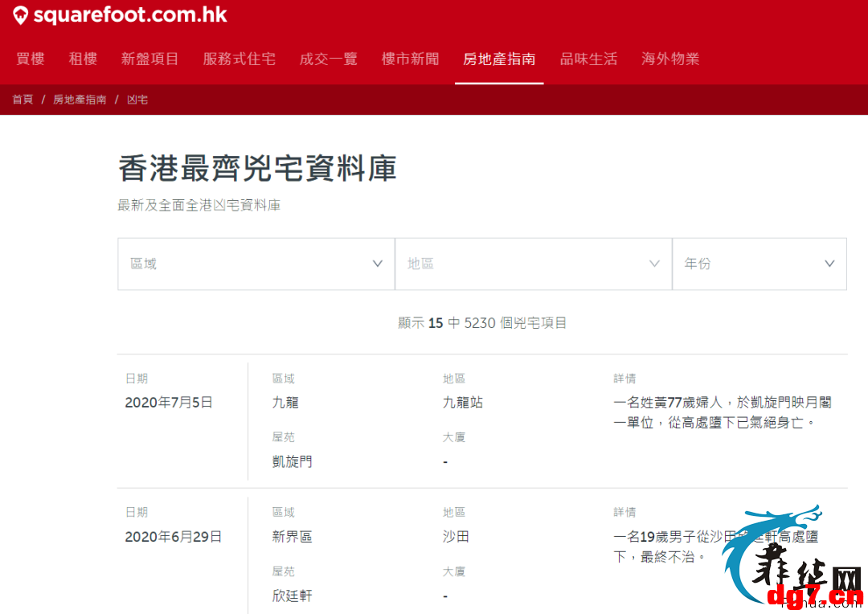Open the 年份 year dropdown
Image resolution: width=868 pixels, height=614 pixels.
pos(759,264)
